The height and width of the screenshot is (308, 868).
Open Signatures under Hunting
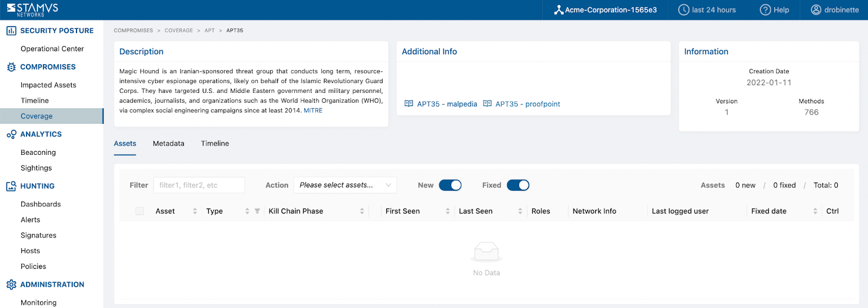tap(39, 236)
